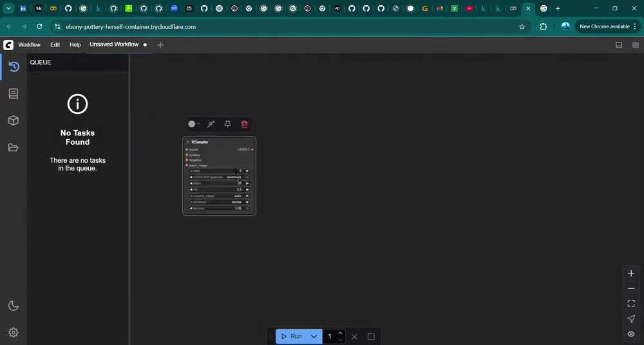This screenshot has height=345, width=644.
Task: Delete the KSampler node with trash icon
Action: coord(244,124)
